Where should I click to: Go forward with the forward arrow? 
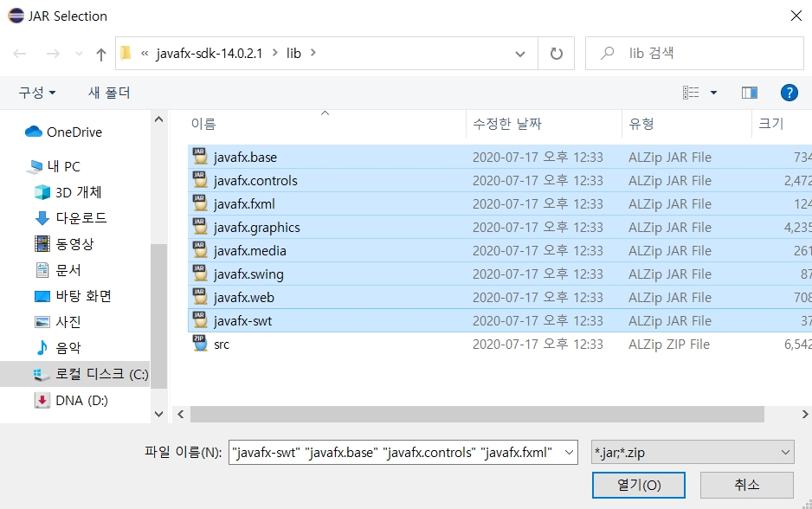pos(53,54)
